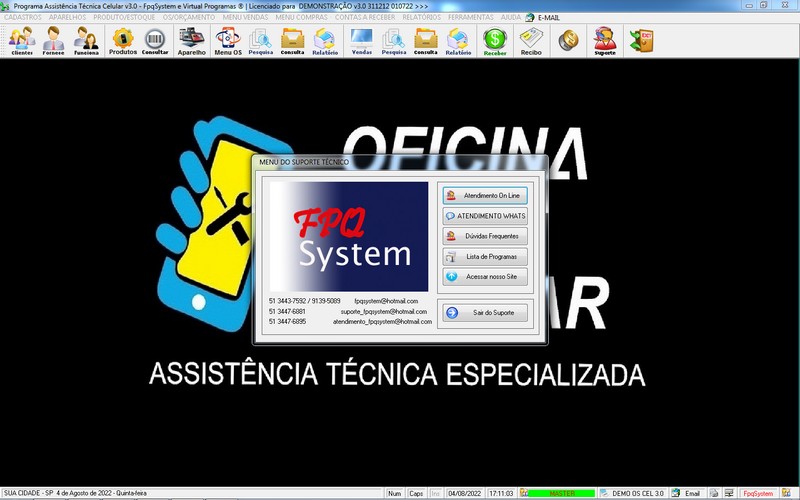The height and width of the screenshot is (500, 800).
Task: Click the network computer icon in status bar
Action: (729, 493)
